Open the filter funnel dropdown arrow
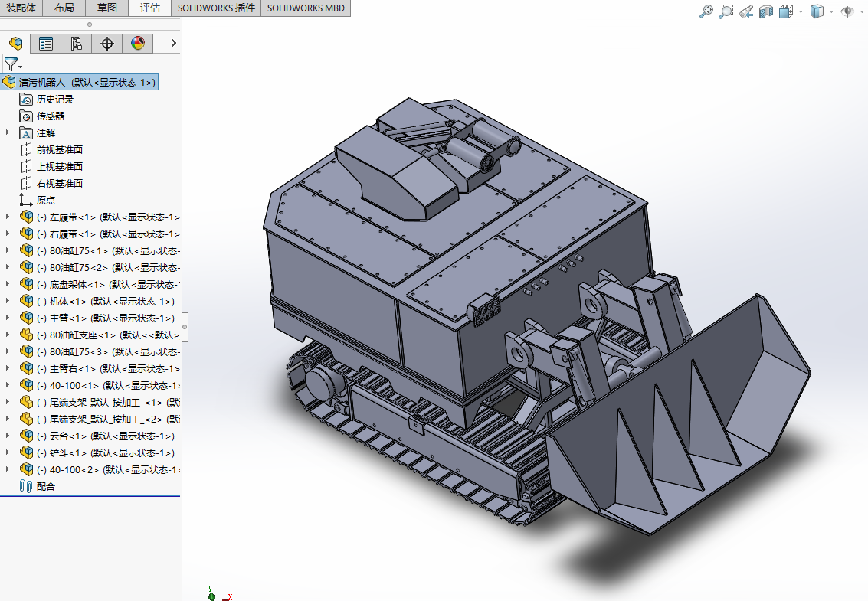The width and height of the screenshot is (868, 601). [21, 67]
